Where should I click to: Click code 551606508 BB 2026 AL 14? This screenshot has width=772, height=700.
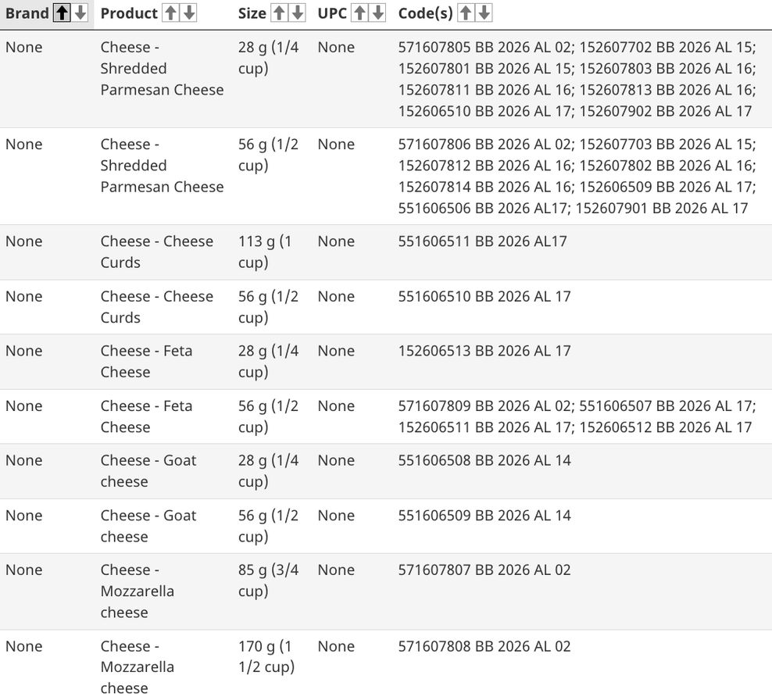click(x=484, y=460)
